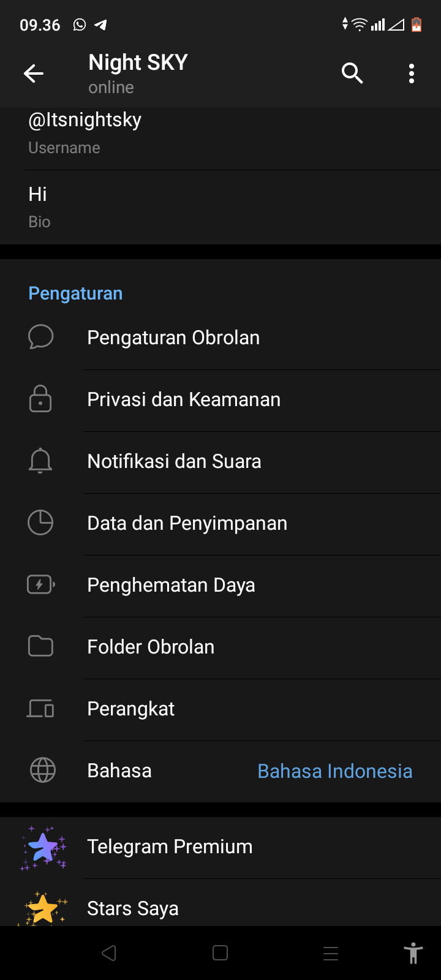Tap the pie chart Data icon
The height and width of the screenshot is (980, 441).
point(40,523)
